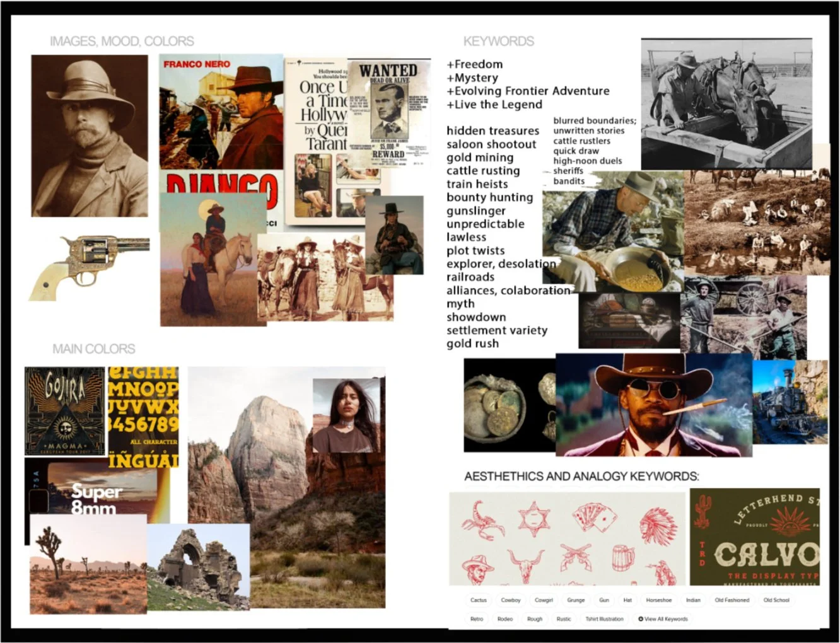Click the yellow typeface alphabet specimen
The height and width of the screenshot is (643, 840).
click(x=143, y=417)
